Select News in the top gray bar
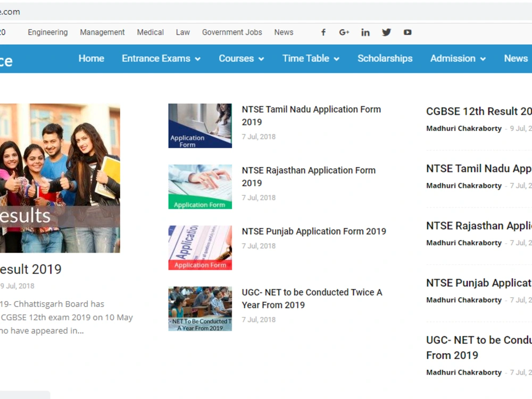Image resolution: width=532 pixels, height=399 pixels. coord(284,32)
